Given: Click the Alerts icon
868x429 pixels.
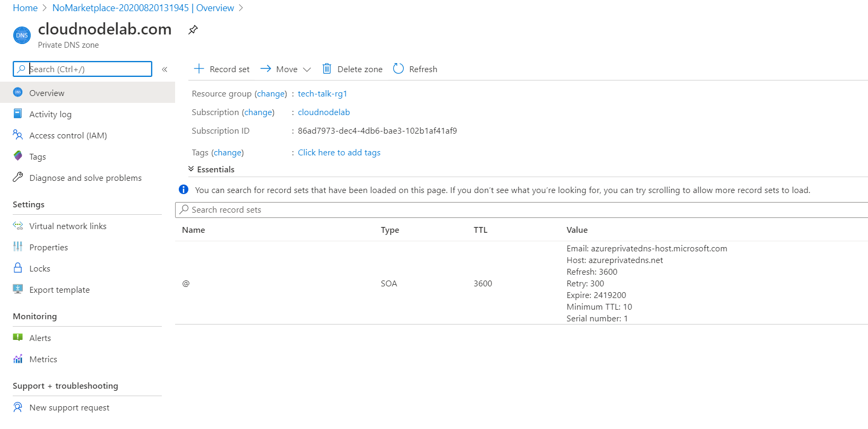Looking at the screenshot, I should pos(18,337).
